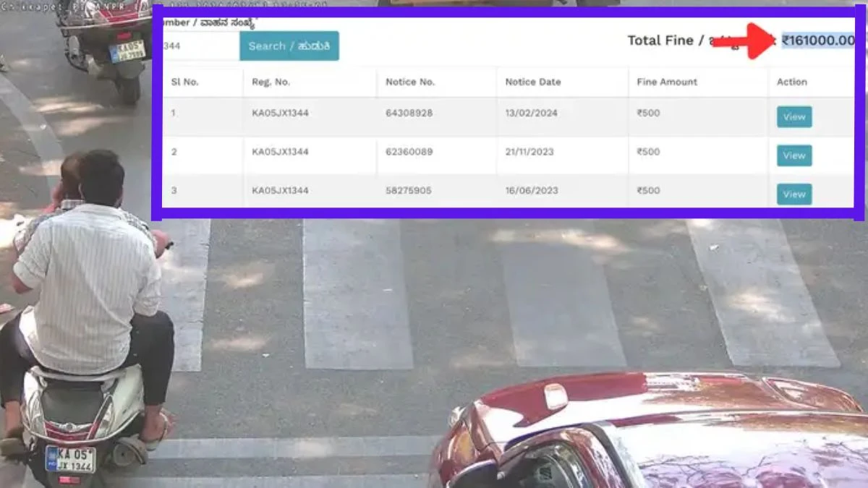View notice 58275905 details
Viewport: 868px width, 488px height.
(x=794, y=194)
